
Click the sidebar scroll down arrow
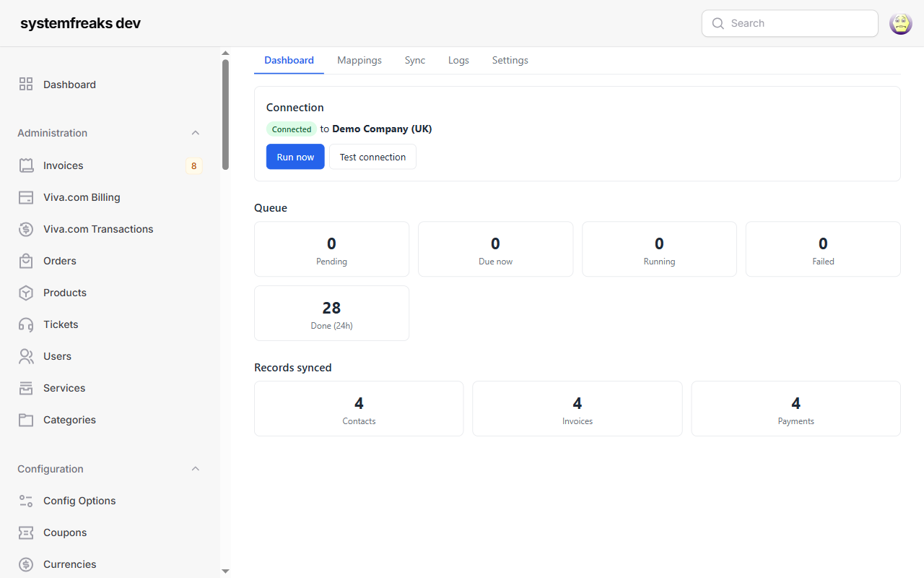225,571
